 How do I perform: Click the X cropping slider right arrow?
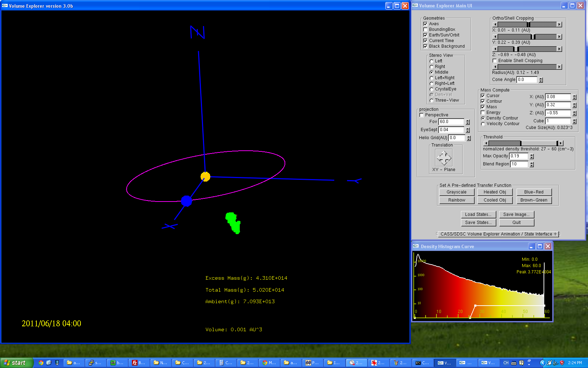tap(559, 25)
